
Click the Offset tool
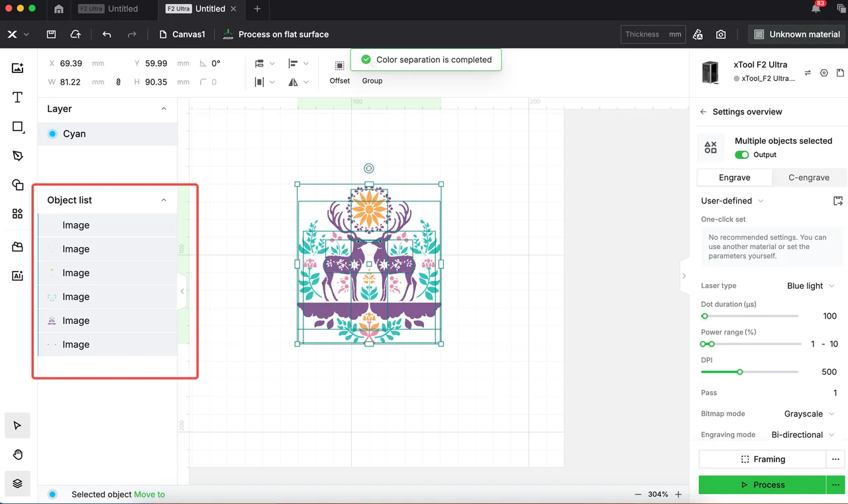pos(340,72)
